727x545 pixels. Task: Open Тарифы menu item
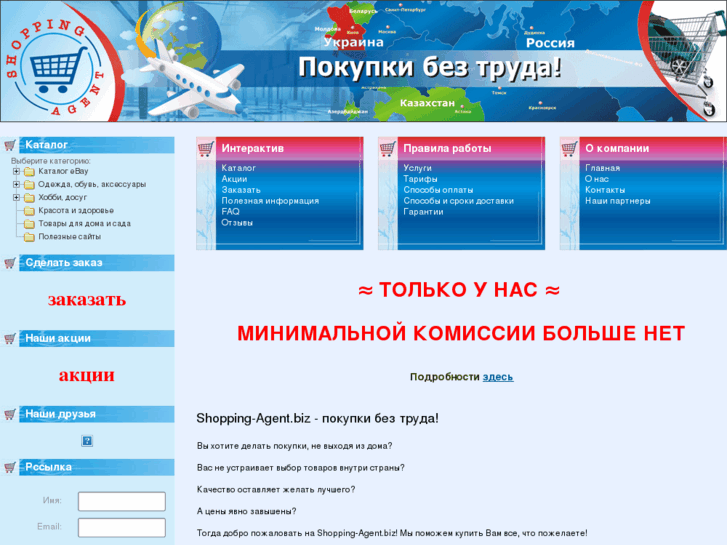[x=420, y=179]
